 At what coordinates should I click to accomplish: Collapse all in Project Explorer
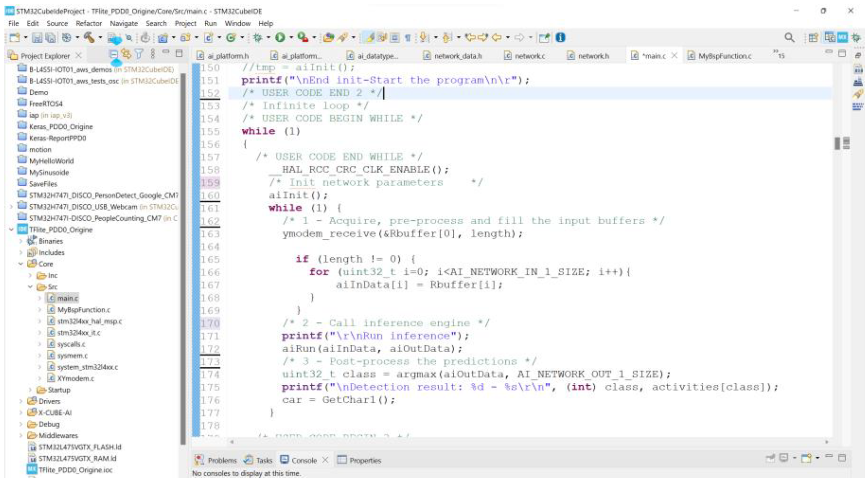(x=113, y=54)
